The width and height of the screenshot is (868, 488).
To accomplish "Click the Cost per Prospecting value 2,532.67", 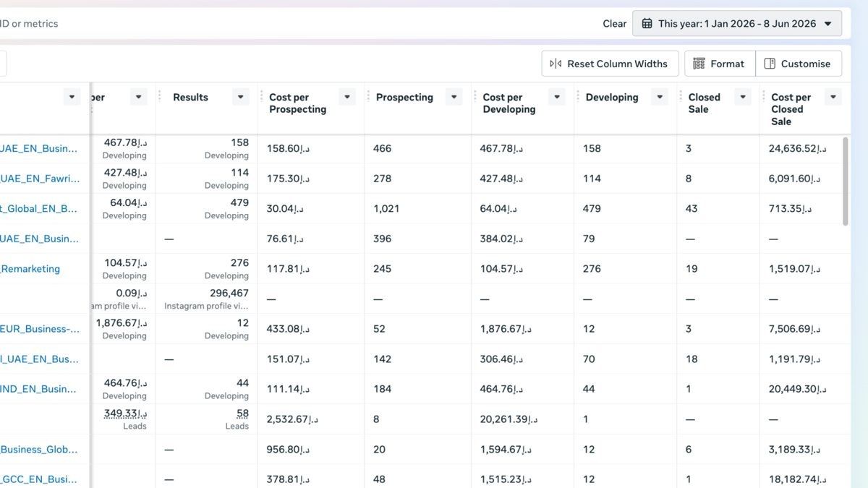I will [292, 419].
